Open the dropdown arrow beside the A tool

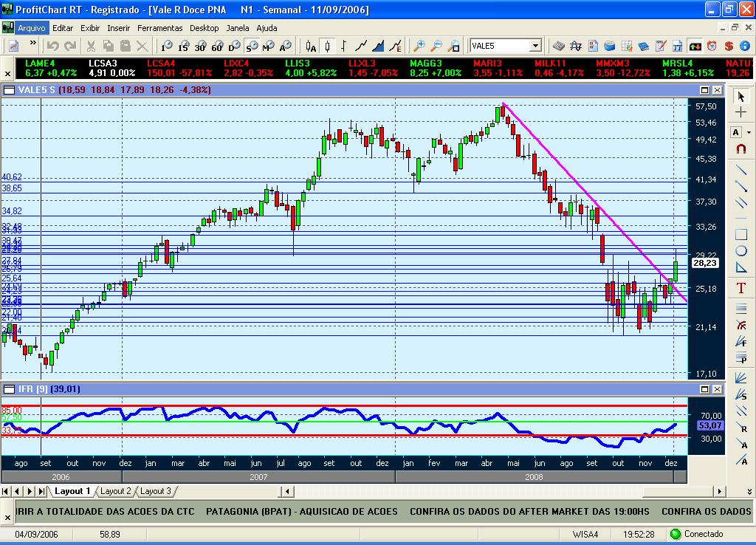(749, 132)
